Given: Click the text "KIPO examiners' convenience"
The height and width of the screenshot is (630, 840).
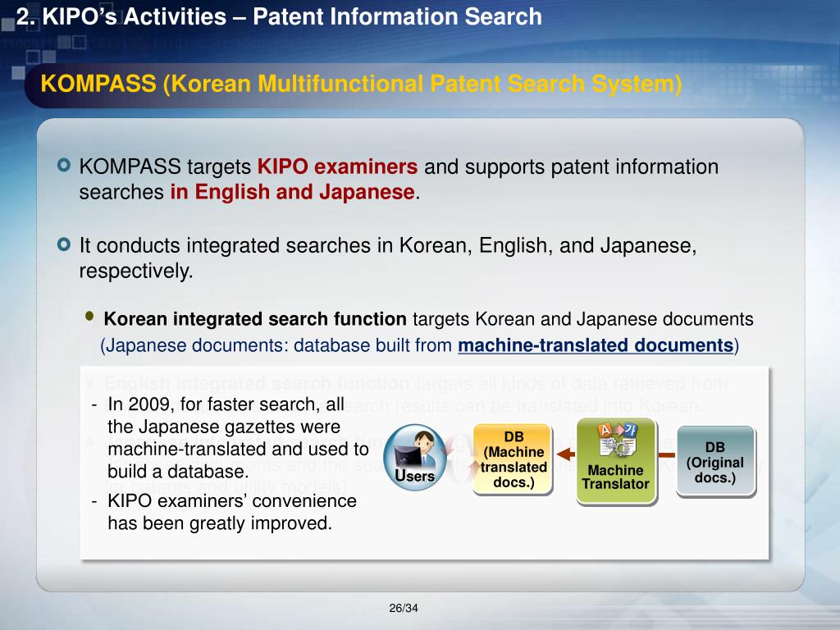Looking at the screenshot, I should pyautogui.click(x=232, y=501).
